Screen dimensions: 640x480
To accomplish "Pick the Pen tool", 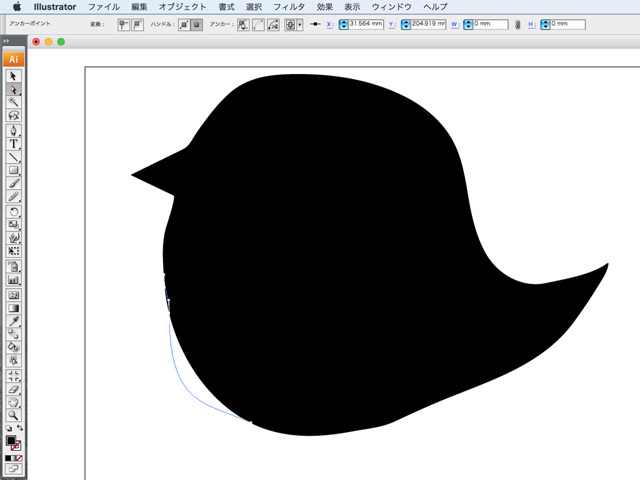I will 14,130.
